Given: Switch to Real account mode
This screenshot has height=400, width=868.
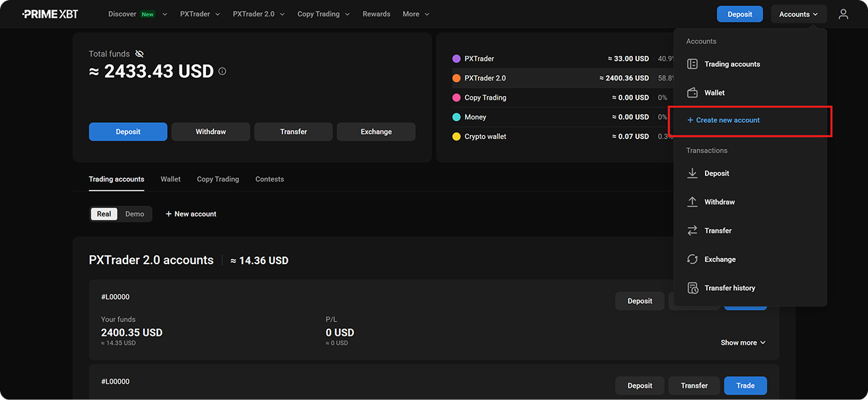Looking at the screenshot, I should [x=104, y=214].
